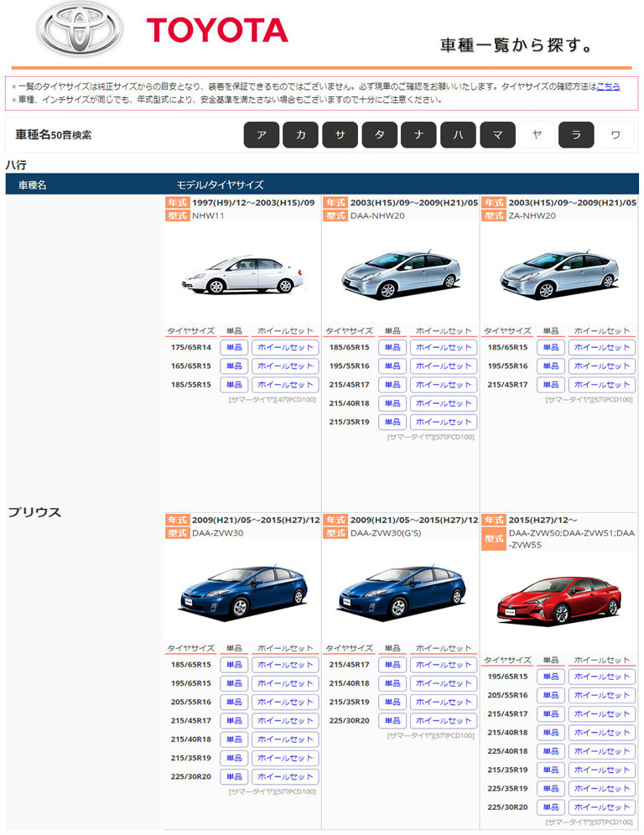Click ホイールセット for NHW11 185/55R15
644x835 pixels.
tap(285, 385)
